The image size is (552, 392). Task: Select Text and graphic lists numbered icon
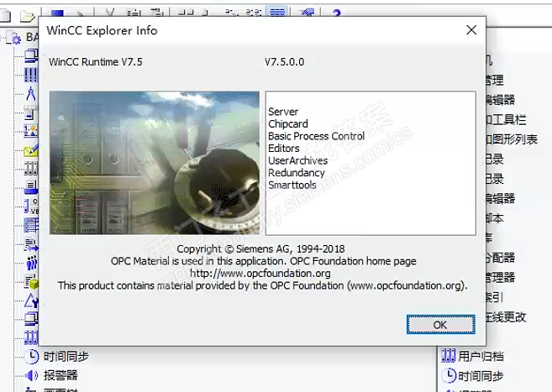31,131
